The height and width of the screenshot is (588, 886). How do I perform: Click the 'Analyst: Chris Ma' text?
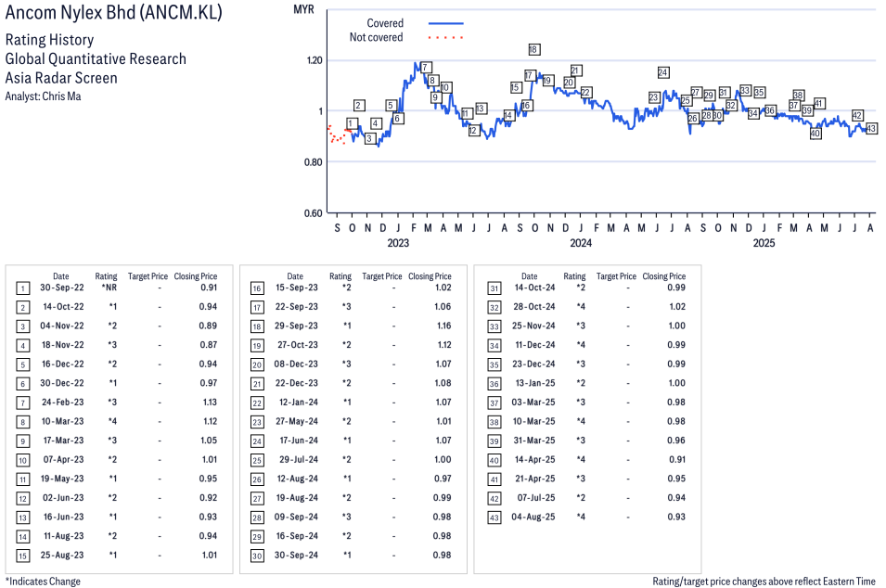pyautogui.click(x=43, y=96)
